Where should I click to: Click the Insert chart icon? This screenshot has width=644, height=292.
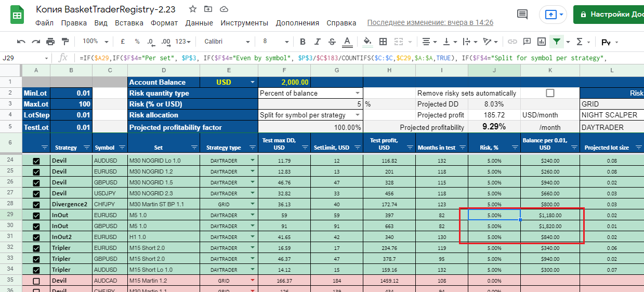pyautogui.click(x=542, y=42)
